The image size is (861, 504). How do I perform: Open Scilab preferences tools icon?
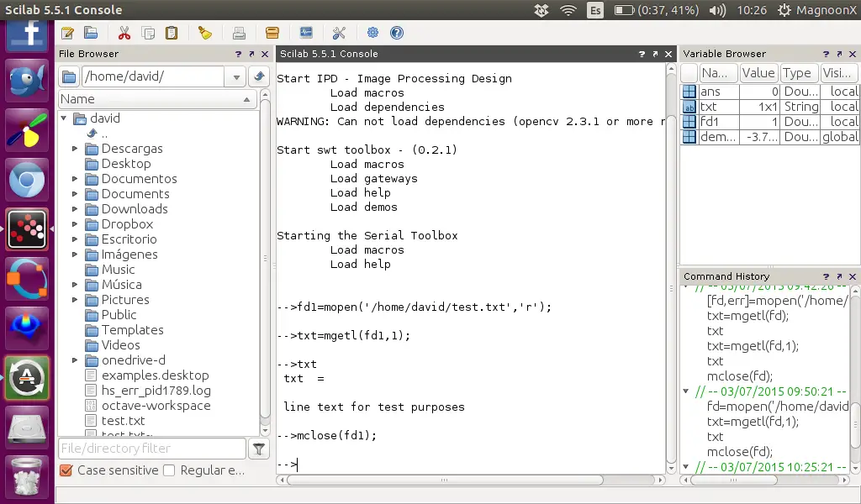(x=339, y=33)
